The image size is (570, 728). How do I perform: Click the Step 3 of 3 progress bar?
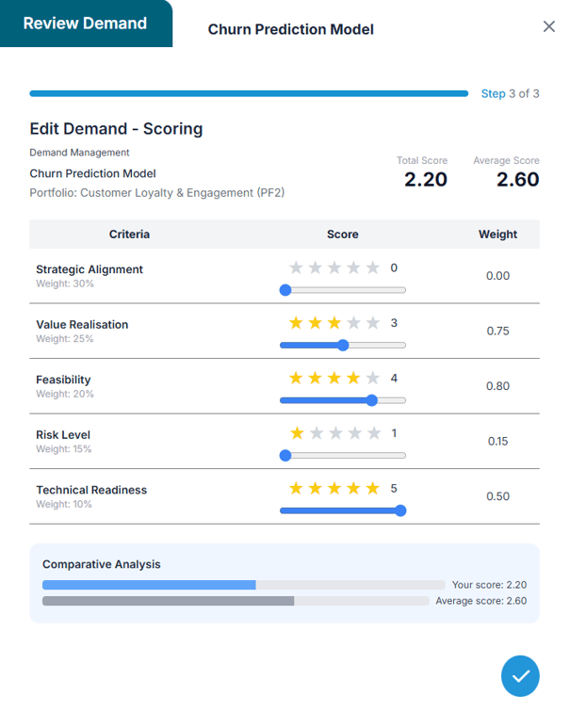249,94
